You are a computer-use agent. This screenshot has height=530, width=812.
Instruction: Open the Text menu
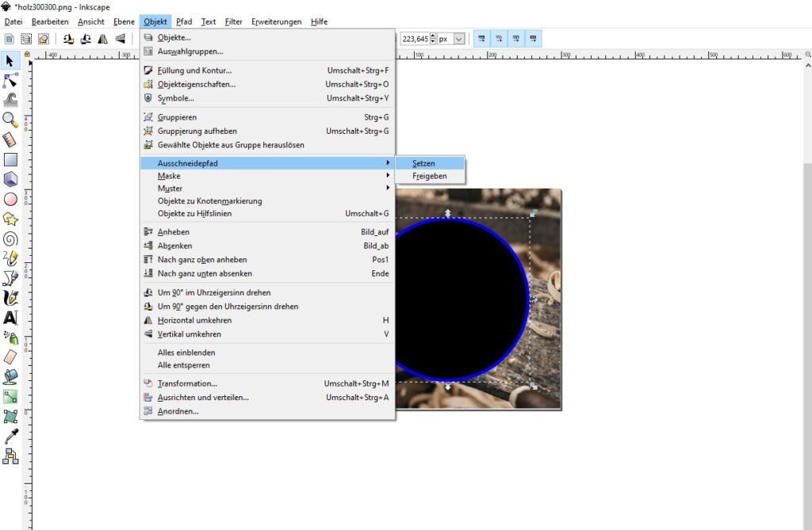(209, 21)
